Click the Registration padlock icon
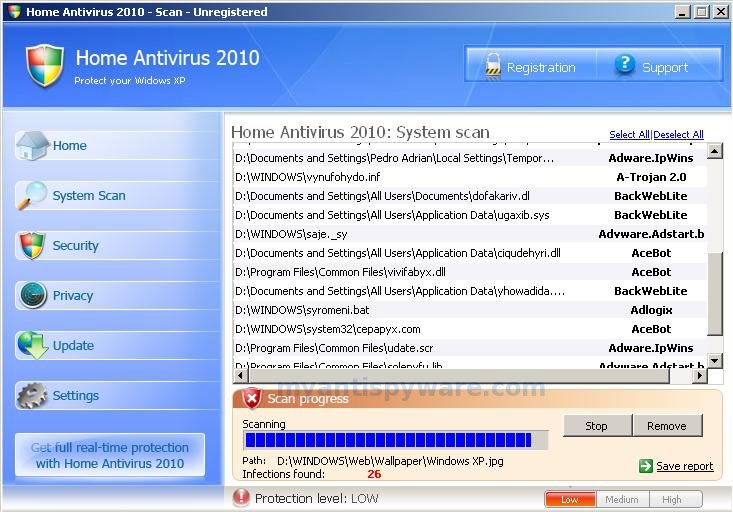The height and width of the screenshot is (512, 733). click(x=493, y=66)
